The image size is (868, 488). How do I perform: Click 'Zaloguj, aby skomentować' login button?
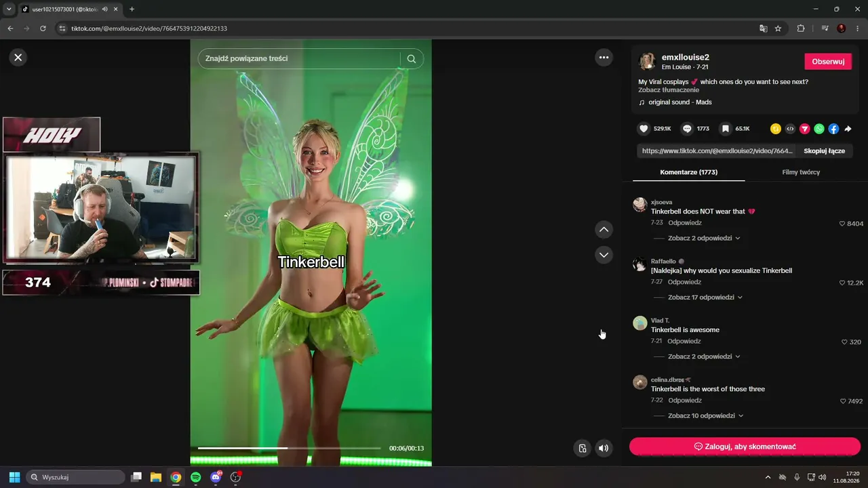(745, 447)
